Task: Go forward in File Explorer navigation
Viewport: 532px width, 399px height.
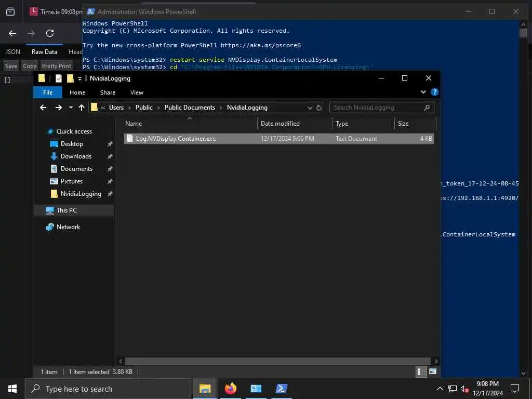Action: pos(58,108)
